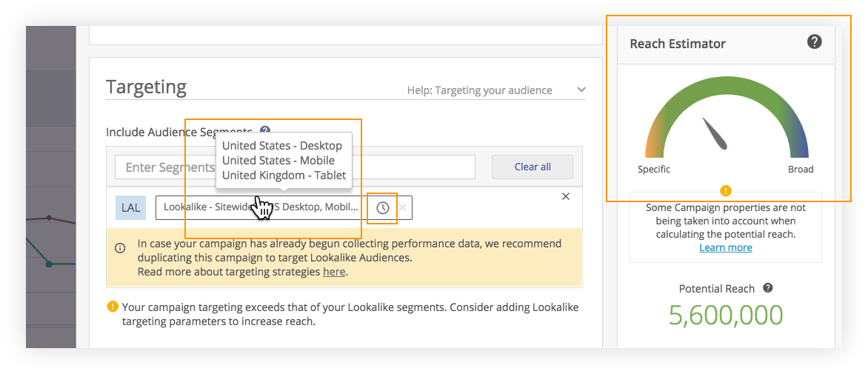This screenshot has height=374, width=868.
Task: Select United States - Mobile in the tooltip list
Action: (278, 160)
